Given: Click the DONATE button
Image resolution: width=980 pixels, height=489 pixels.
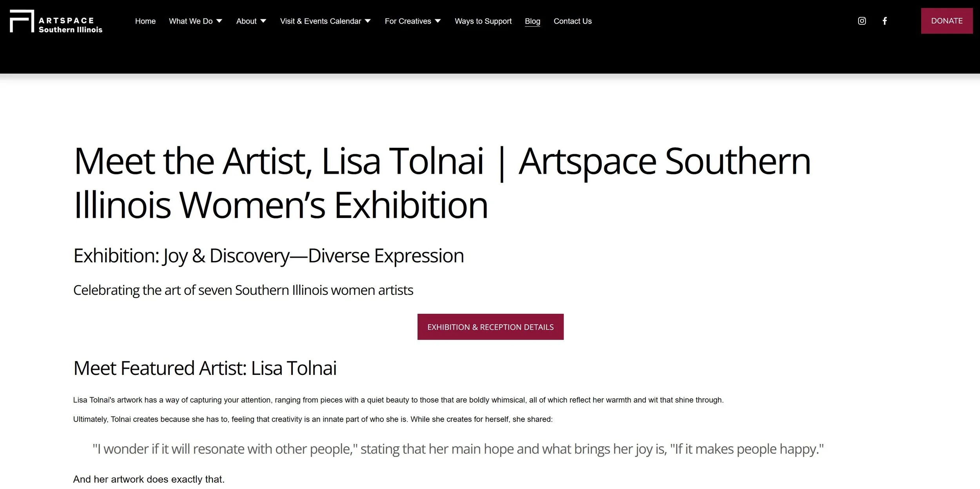Looking at the screenshot, I should 947,21.
